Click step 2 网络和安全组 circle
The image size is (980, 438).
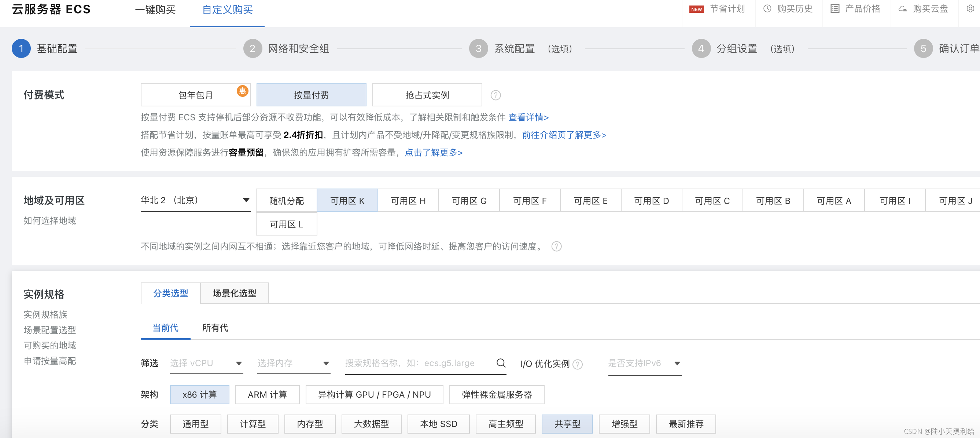coord(253,48)
